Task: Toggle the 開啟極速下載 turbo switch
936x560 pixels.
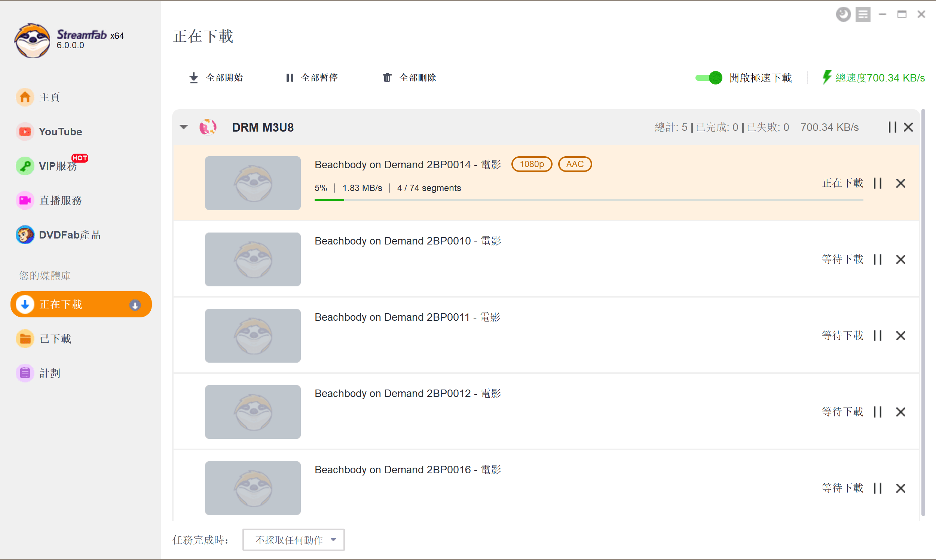Action: click(709, 78)
